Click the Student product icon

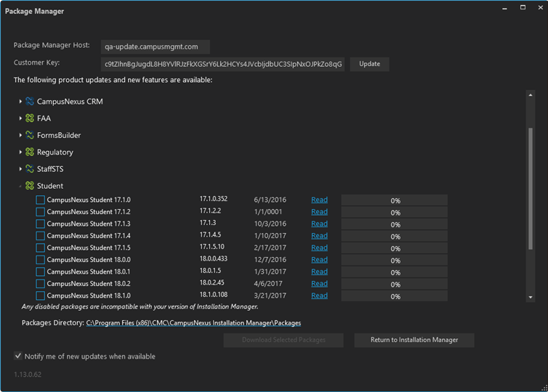point(30,186)
